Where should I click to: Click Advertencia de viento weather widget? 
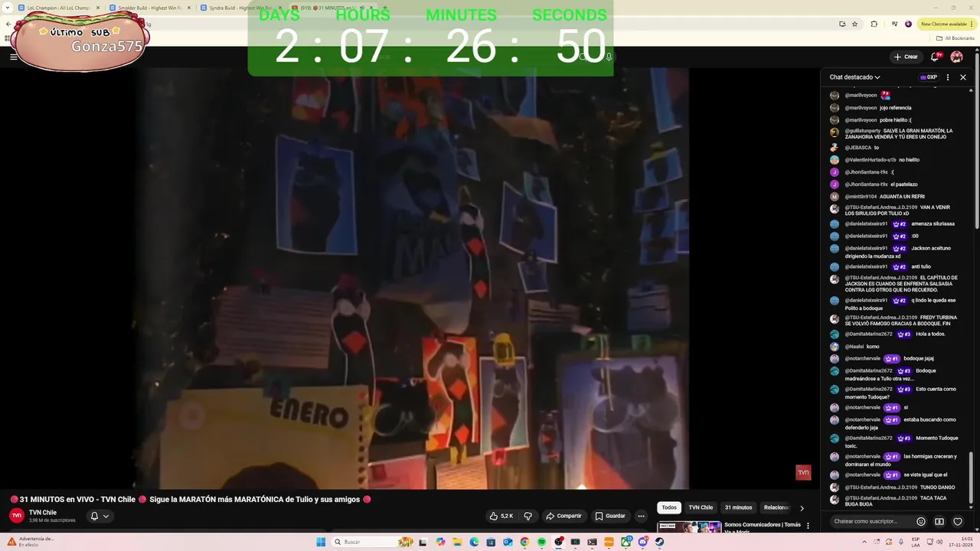(x=31, y=541)
